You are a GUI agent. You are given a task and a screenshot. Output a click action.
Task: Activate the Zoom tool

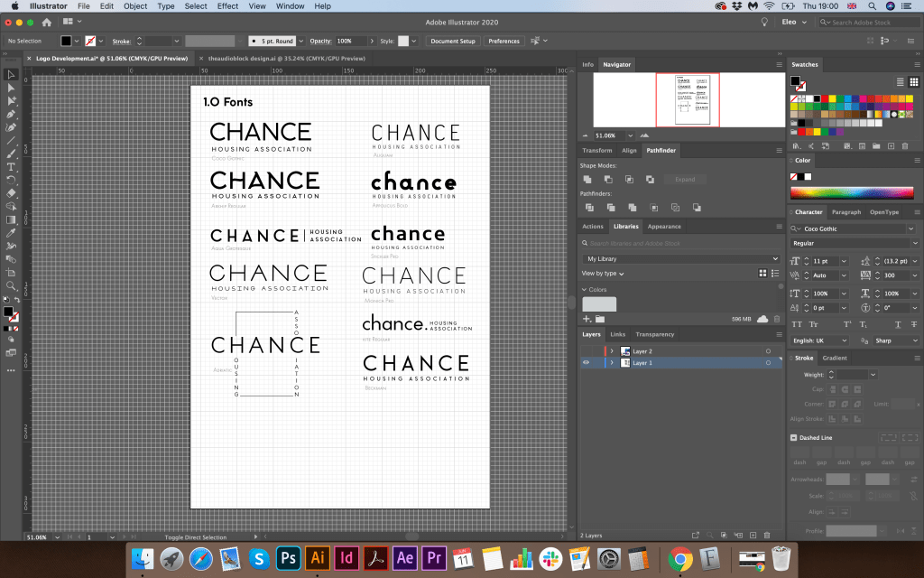point(11,285)
